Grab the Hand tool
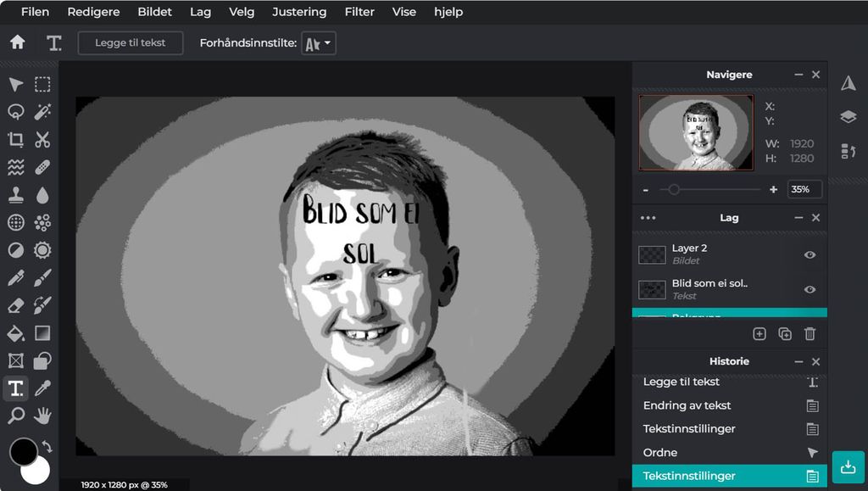Screen dimensions: 868x491 42,417
